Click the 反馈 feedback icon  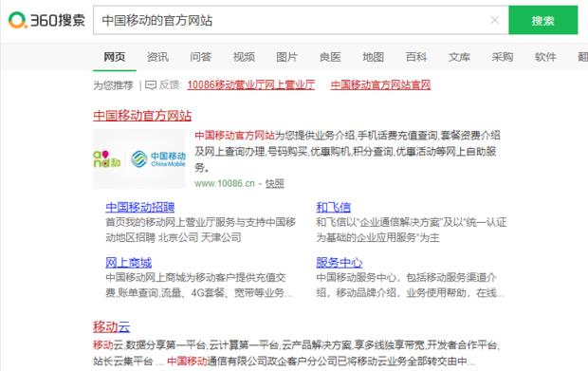click(x=151, y=85)
